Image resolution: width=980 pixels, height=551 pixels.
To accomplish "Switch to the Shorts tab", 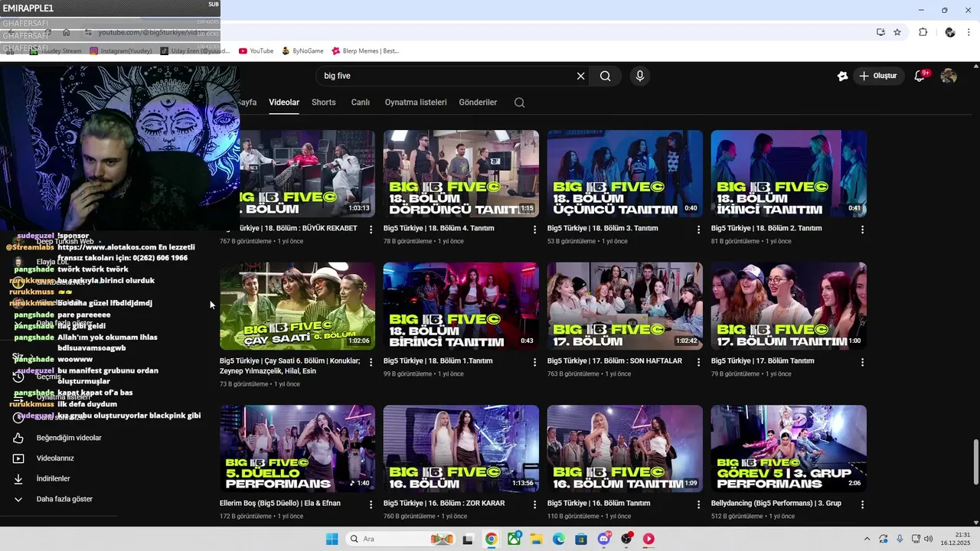I will pyautogui.click(x=324, y=103).
